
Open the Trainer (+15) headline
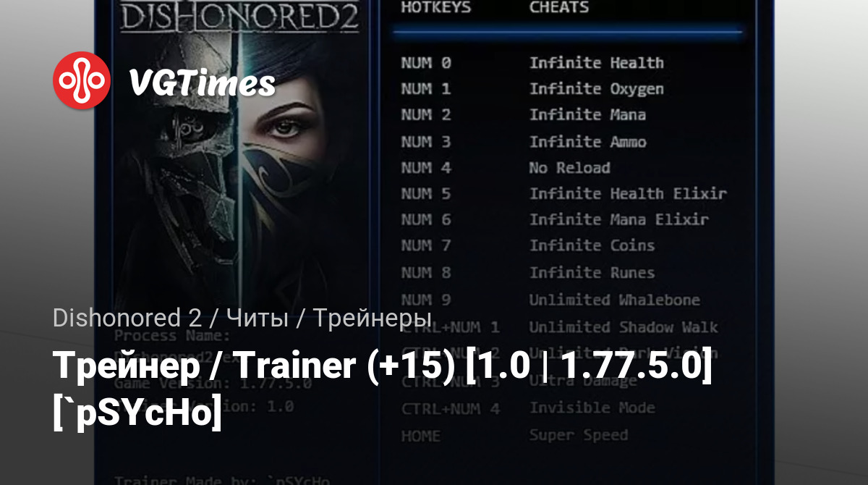384,389
